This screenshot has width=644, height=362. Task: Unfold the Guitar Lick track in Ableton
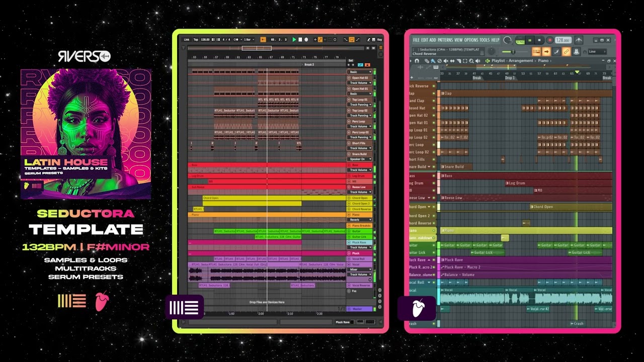tap(348, 236)
